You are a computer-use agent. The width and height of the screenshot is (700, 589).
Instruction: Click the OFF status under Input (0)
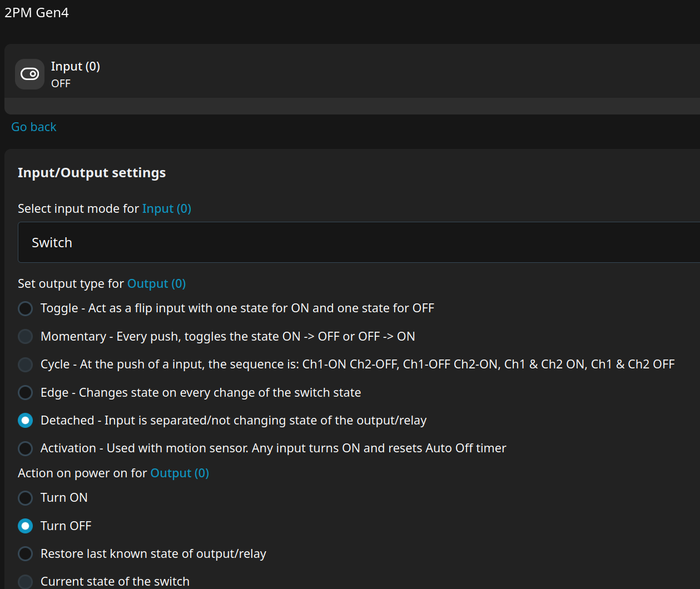click(x=61, y=84)
